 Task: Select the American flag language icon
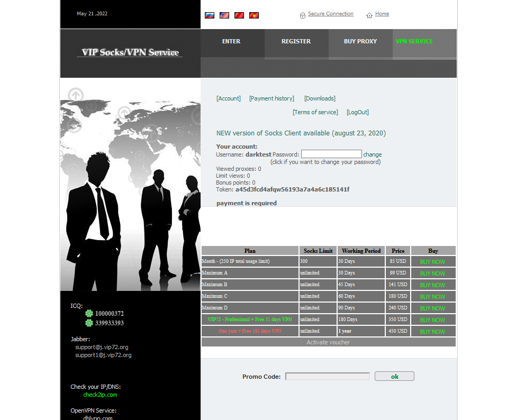224,15
